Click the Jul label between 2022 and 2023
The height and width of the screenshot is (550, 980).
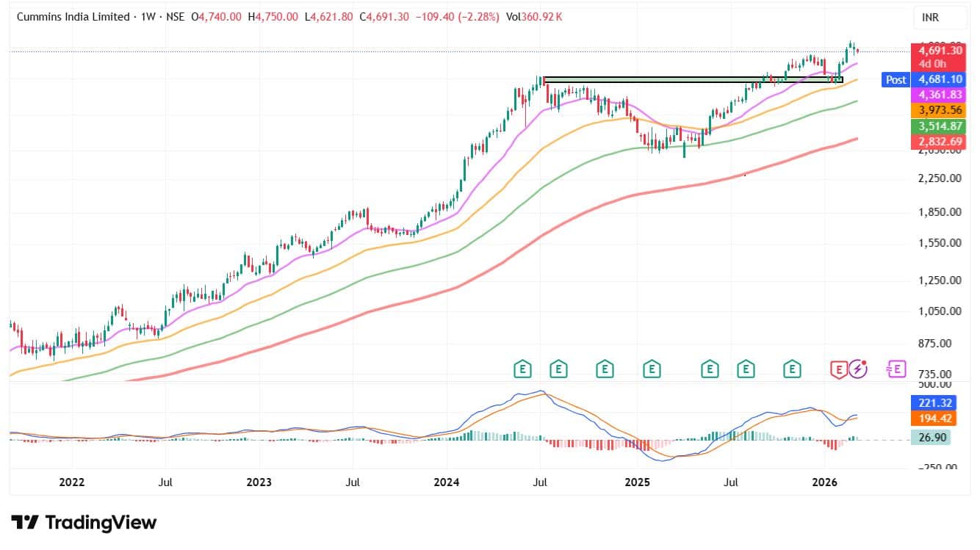[x=165, y=482]
